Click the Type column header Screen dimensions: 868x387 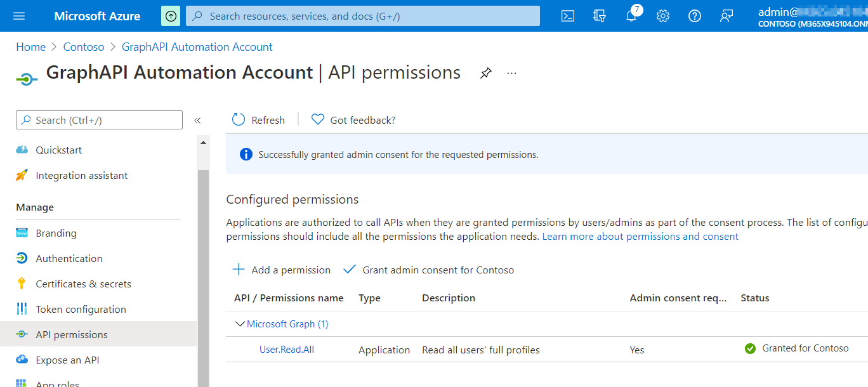pos(369,298)
